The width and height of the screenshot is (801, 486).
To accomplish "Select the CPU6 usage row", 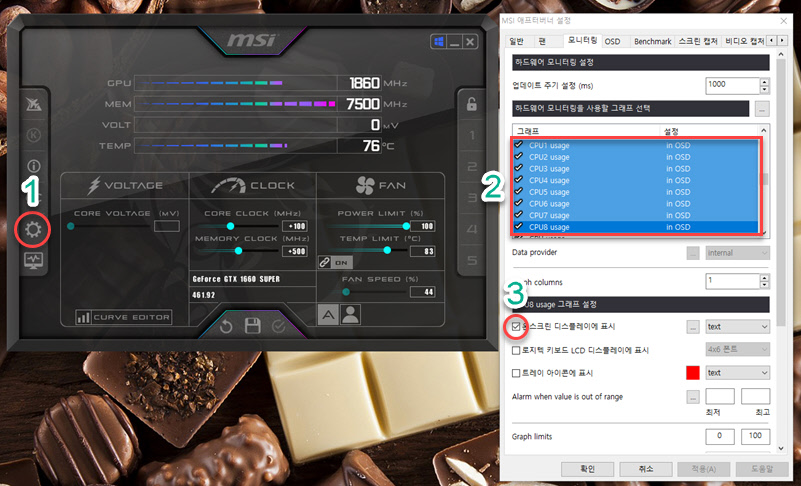I will tap(637, 203).
